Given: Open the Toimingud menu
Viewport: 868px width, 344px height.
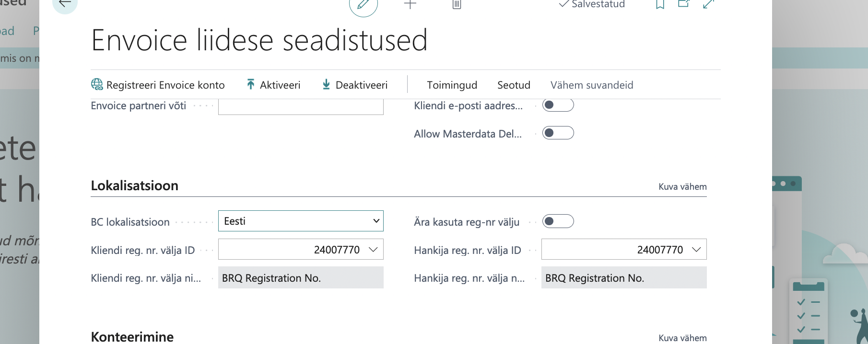Looking at the screenshot, I should click(452, 85).
